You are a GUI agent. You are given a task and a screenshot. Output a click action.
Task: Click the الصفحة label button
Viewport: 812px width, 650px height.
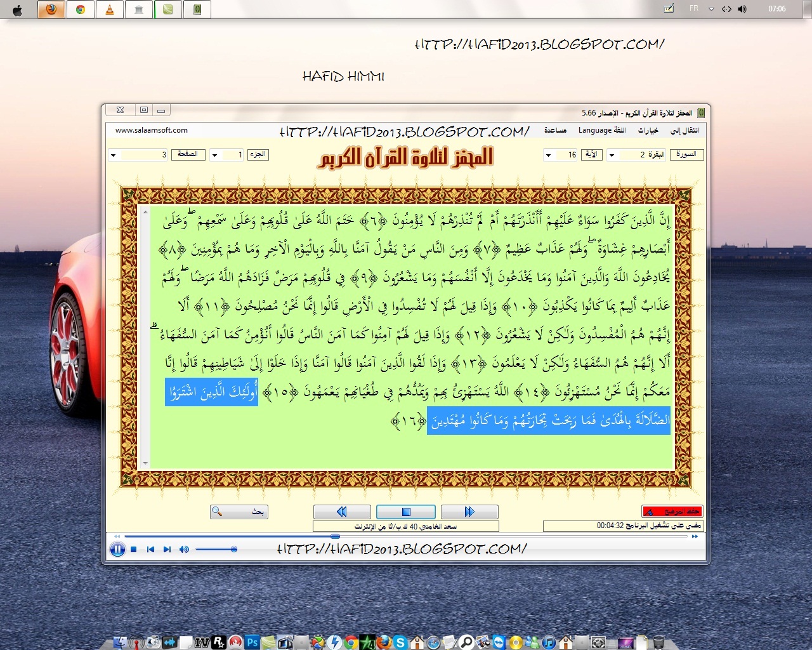[x=188, y=154]
